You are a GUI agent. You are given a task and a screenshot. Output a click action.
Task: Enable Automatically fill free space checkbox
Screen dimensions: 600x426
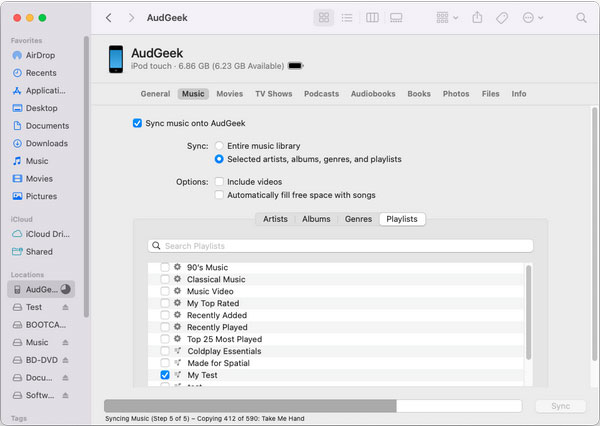[x=219, y=195]
